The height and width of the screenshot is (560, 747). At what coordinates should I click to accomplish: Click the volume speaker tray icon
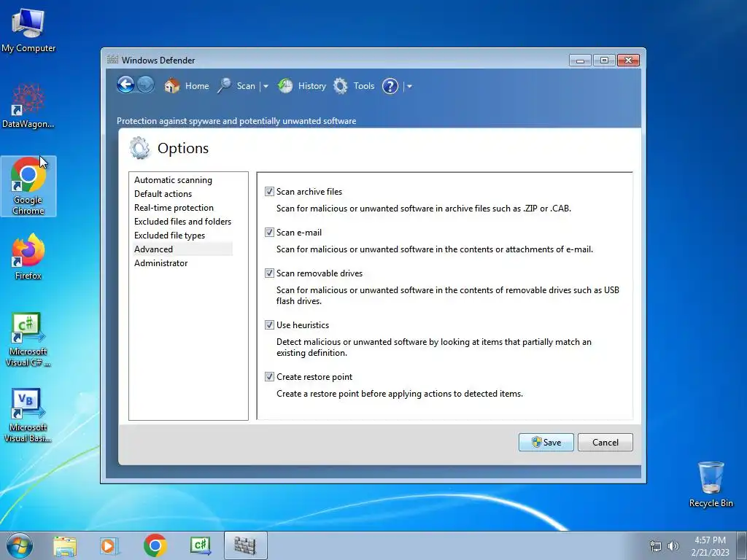(673, 546)
